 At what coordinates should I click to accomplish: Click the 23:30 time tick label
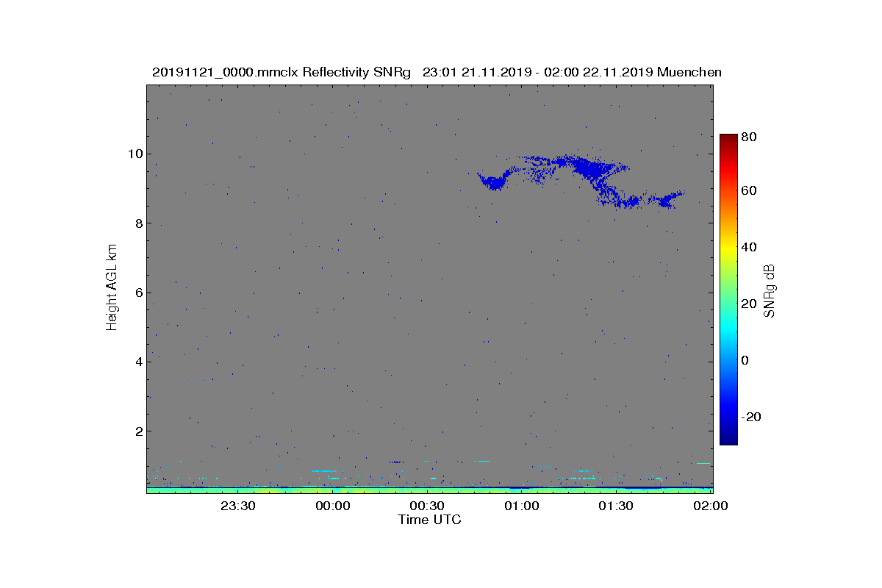tap(238, 506)
